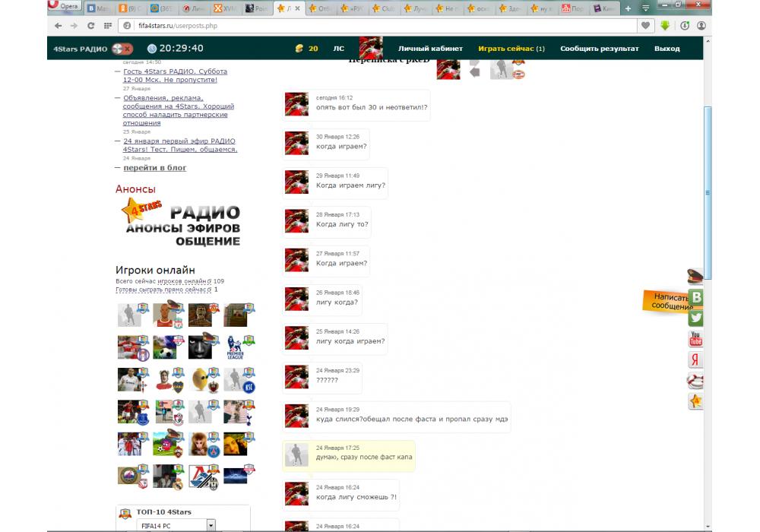Viewport: 760px width, 532px height.
Task: Open the Opera main menu button
Action: coord(63,7)
